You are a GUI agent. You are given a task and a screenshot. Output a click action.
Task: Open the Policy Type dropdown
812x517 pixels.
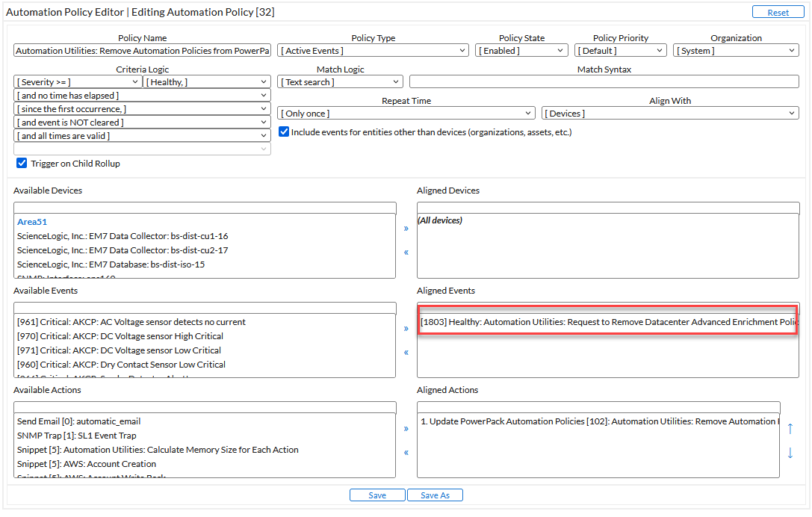[x=373, y=51]
